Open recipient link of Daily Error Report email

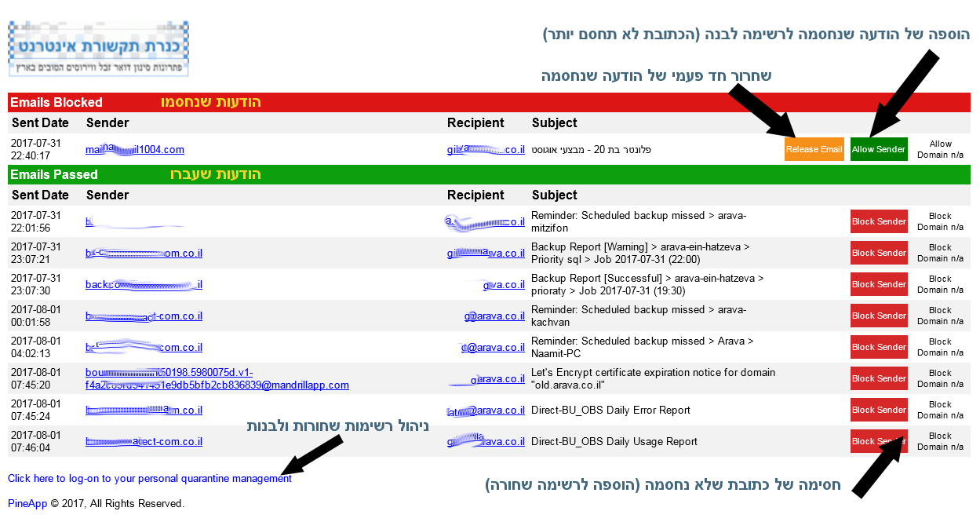tap(486, 410)
